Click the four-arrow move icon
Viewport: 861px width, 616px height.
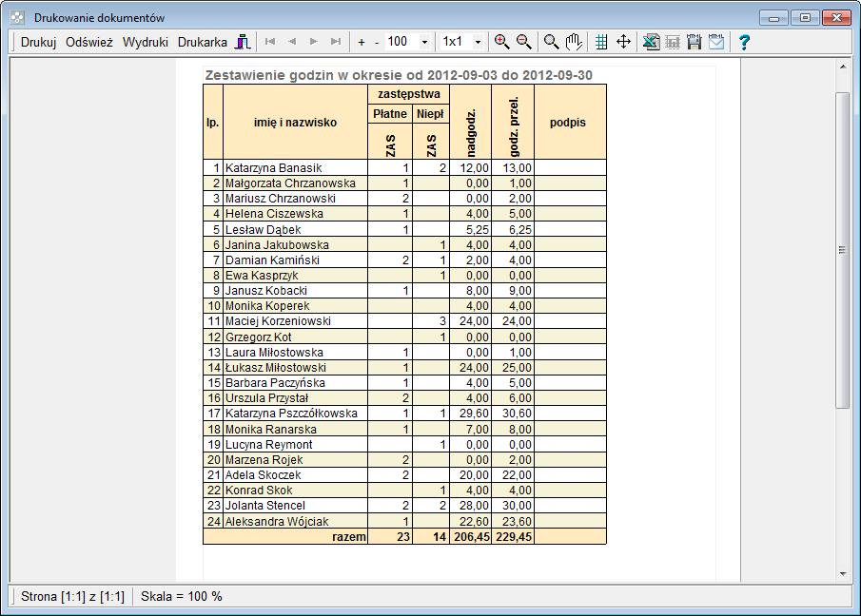click(623, 42)
